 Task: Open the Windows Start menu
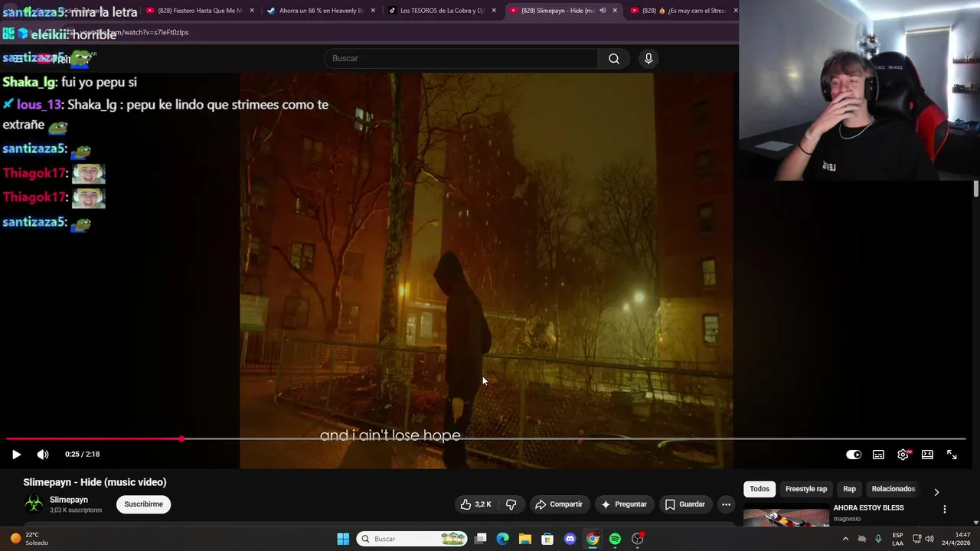pyautogui.click(x=343, y=539)
